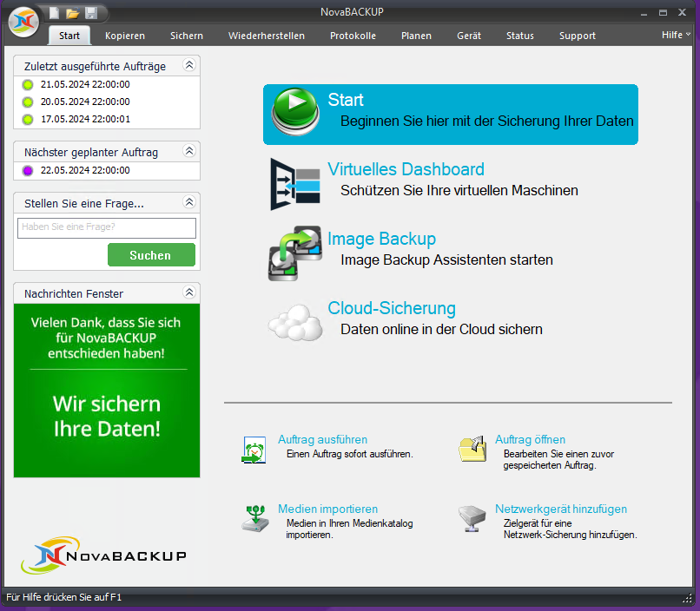Click the Auftrag öffnen folder icon
This screenshot has width=700, height=611.
[x=472, y=449]
